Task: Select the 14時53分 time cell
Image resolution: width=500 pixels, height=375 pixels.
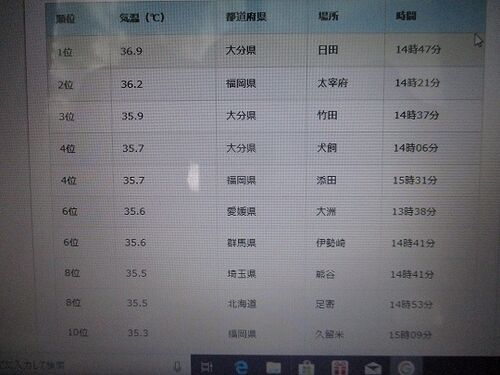Action: click(411, 304)
